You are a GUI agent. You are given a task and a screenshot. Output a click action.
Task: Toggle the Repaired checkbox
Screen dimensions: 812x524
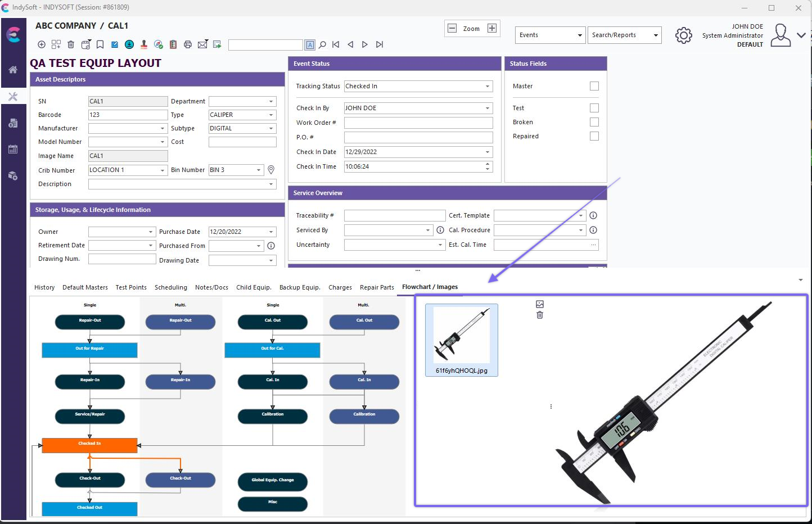594,136
